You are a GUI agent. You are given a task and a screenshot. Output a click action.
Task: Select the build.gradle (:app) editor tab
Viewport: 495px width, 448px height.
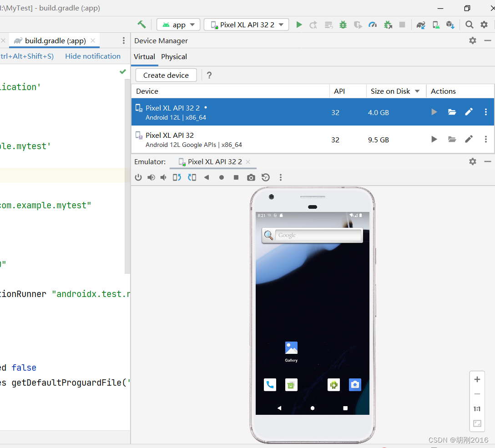pos(54,40)
